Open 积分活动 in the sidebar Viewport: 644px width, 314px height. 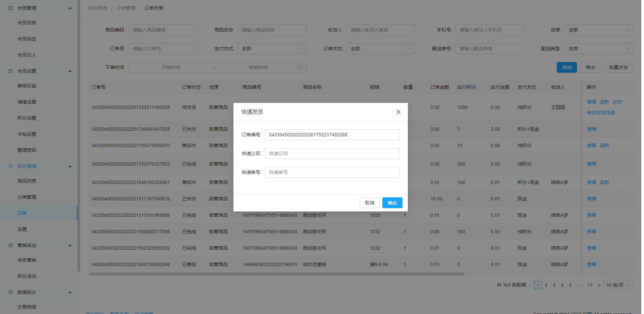[27, 276]
